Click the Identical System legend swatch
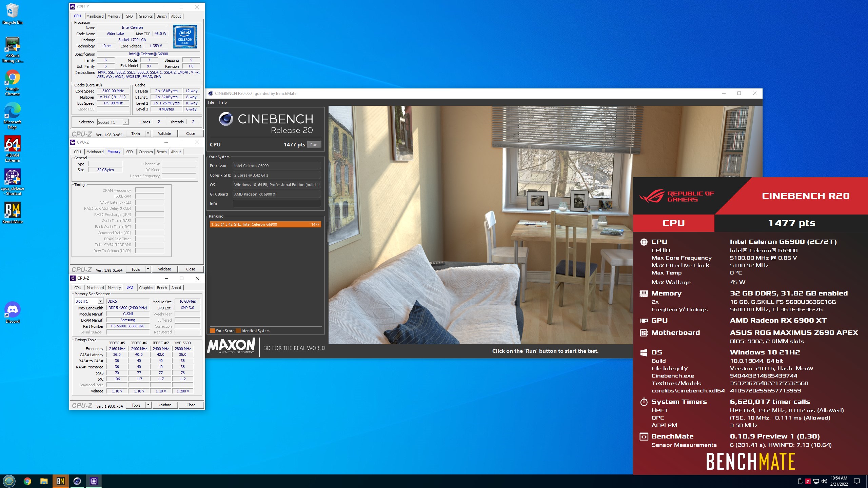 pos(238,331)
